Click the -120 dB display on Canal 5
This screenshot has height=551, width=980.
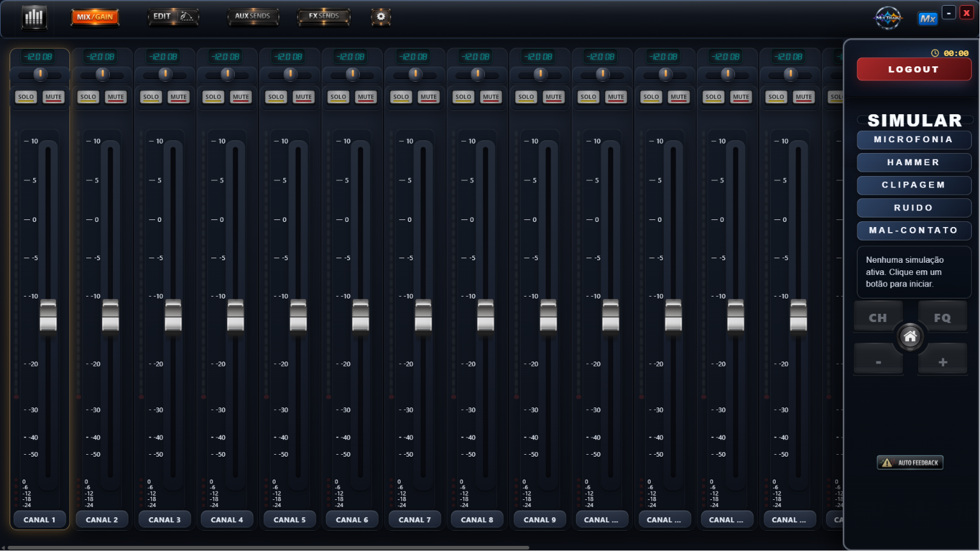tap(288, 57)
